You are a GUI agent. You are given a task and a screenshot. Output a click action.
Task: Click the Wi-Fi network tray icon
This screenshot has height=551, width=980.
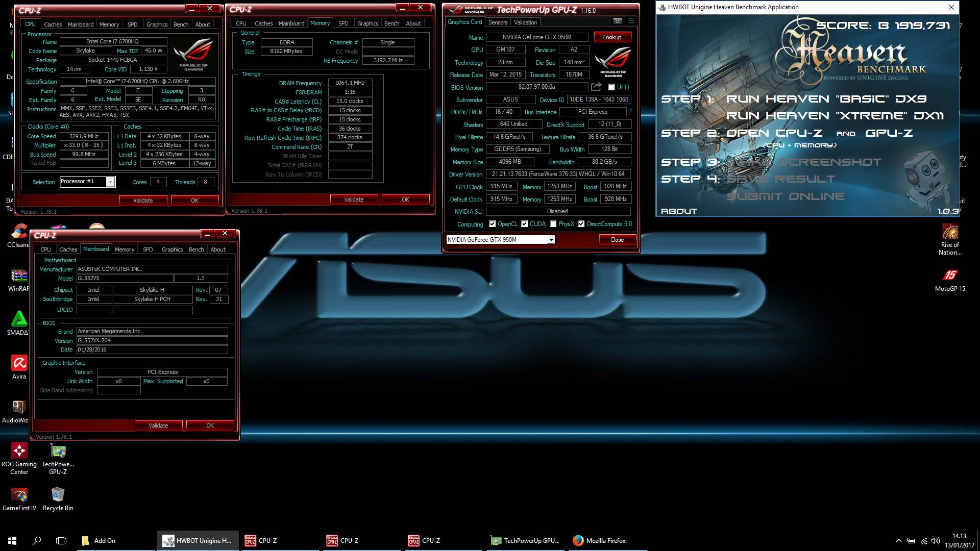pos(924,541)
